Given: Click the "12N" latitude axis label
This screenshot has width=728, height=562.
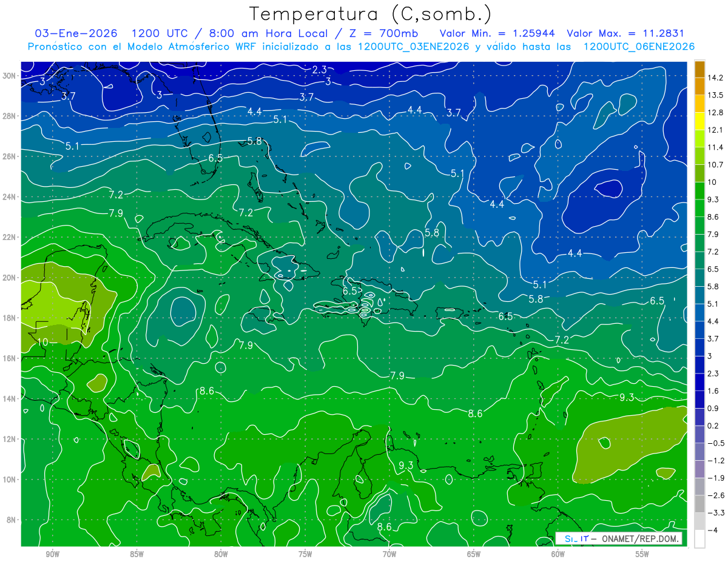Looking at the screenshot, I should (9, 439).
